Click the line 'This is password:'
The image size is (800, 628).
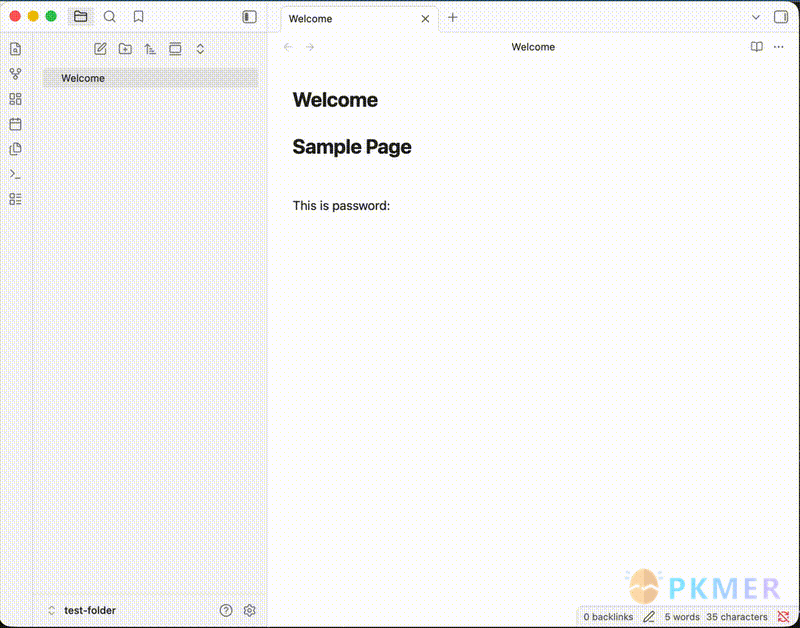[x=341, y=206]
